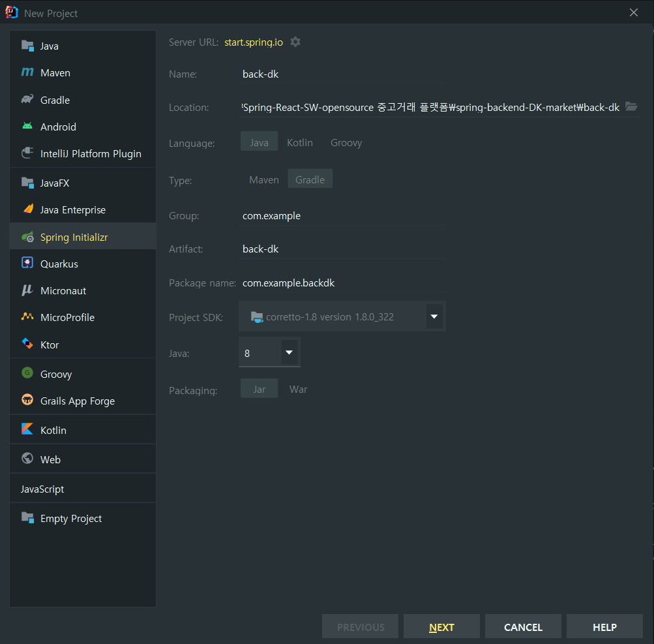The image size is (654, 644).
Task: Choose Jar packaging
Action: 259,390
